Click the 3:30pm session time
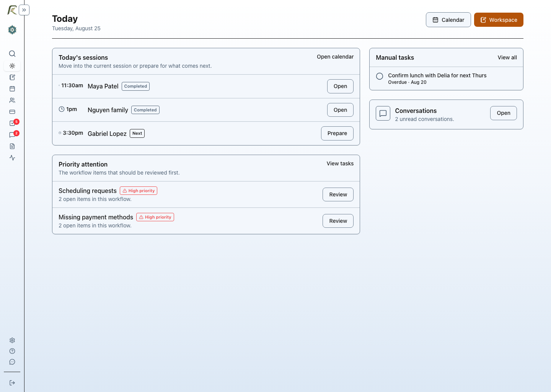This screenshot has height=392, width=551. pyautogui.click(x=73, y=133)
